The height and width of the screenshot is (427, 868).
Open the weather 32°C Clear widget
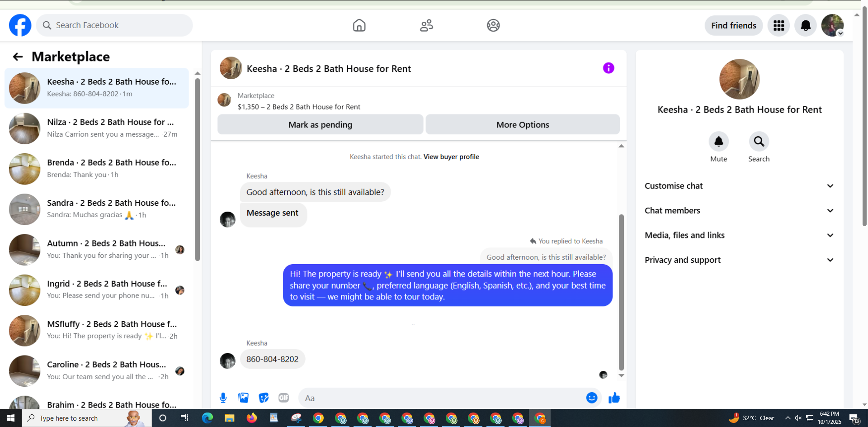[751, 418]
